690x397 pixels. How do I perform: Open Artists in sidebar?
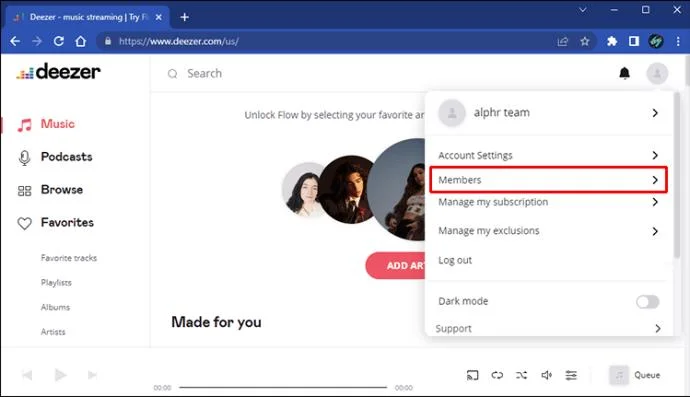[x=53, y=332]
